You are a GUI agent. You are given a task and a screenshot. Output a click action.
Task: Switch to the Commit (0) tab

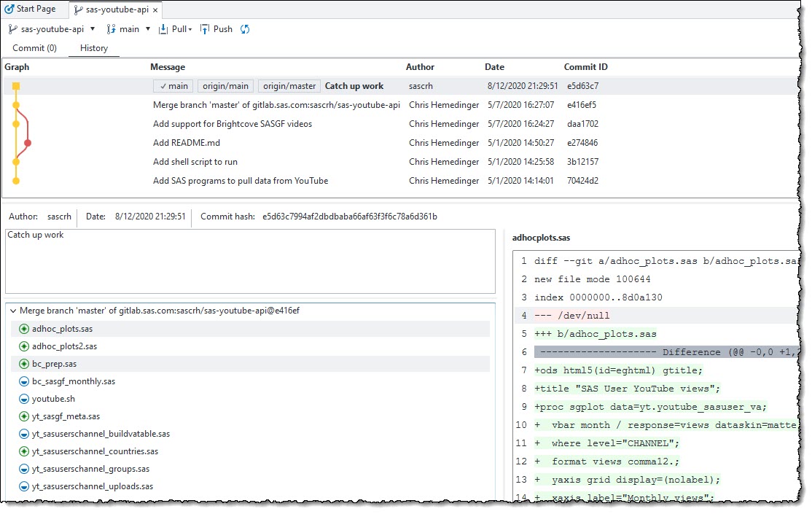[x=34, y=48]
